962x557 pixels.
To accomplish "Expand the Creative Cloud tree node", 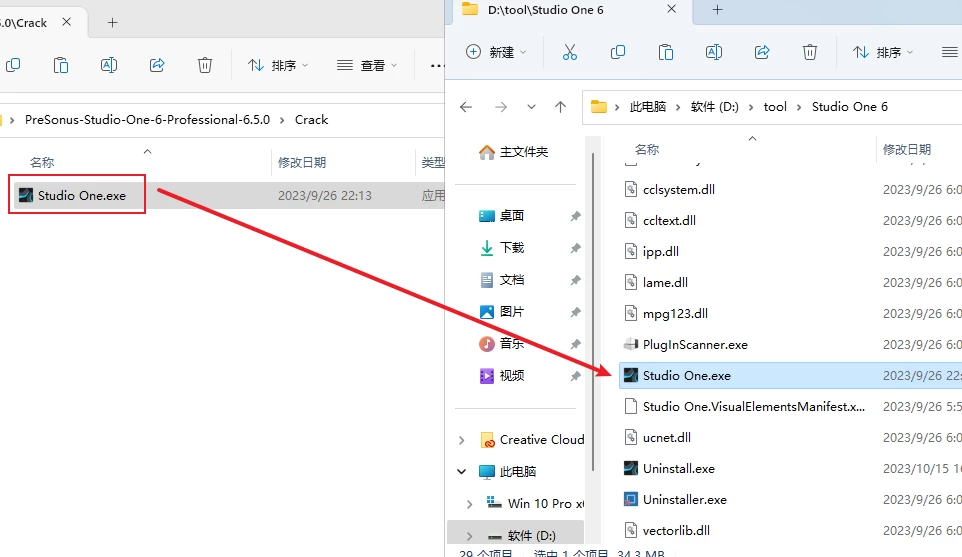I will pyautogui.click(x=461, y=440).
